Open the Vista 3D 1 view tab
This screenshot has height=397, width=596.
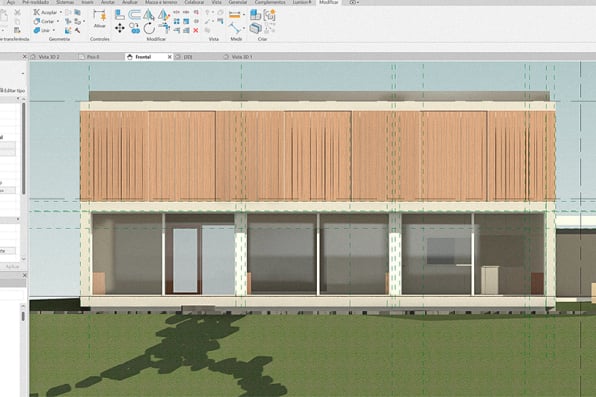[x=242, y=57]
